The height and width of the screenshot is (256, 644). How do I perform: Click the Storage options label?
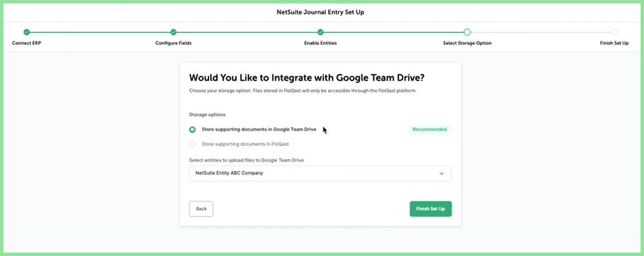[x=207, y=115]
